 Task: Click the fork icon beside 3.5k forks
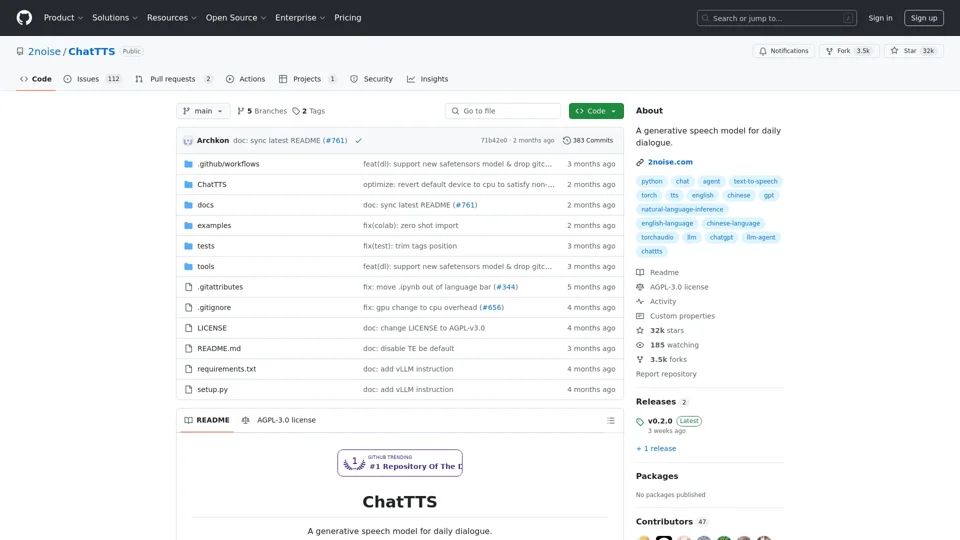click(640, 360)
